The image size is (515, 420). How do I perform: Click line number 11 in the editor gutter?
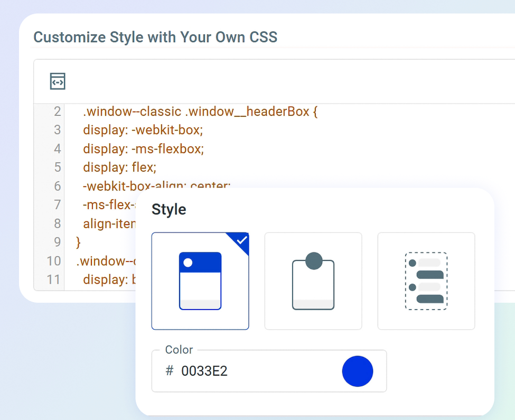click(x=53, y=280)
